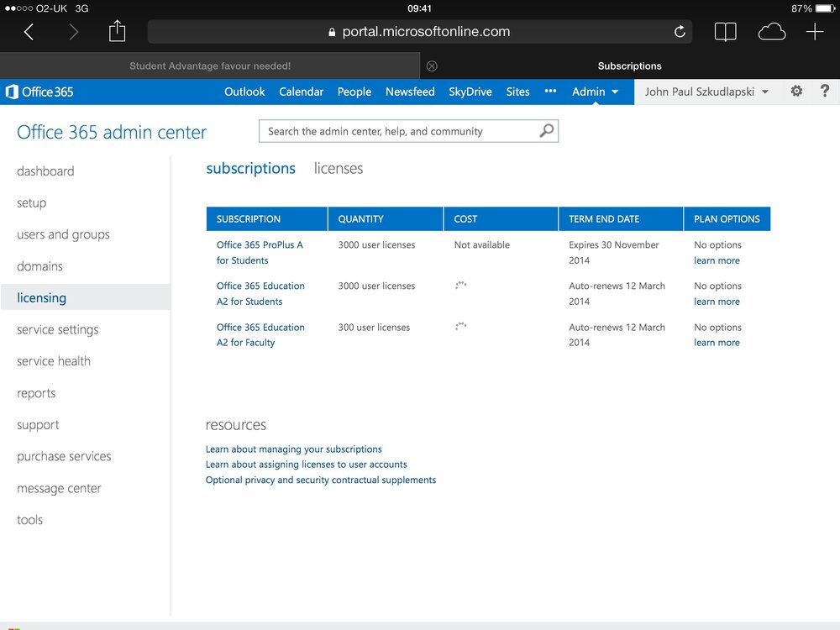The image size is (840, 630).
Task: Open service health in the sidebar
Action: click(x=54, y=361)
